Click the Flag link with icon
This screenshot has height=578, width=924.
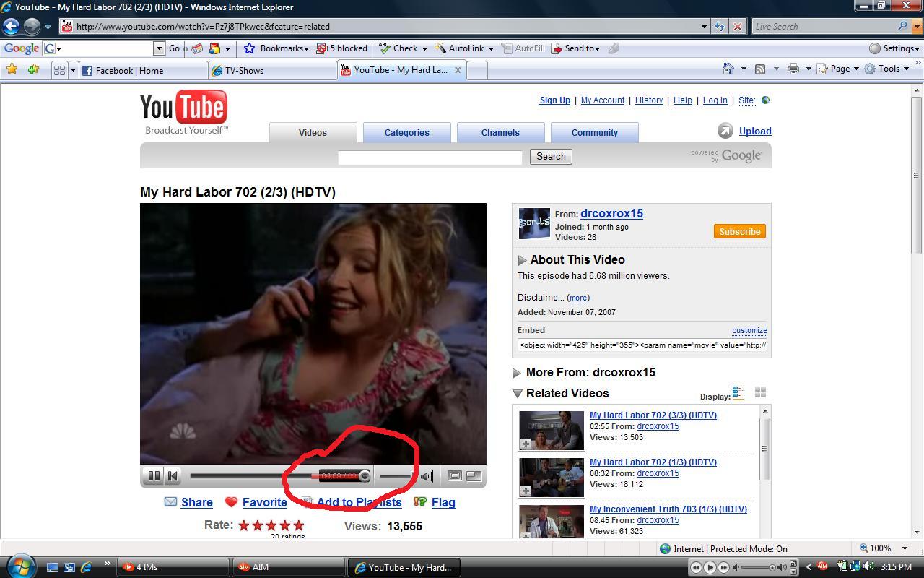point(435,502)
